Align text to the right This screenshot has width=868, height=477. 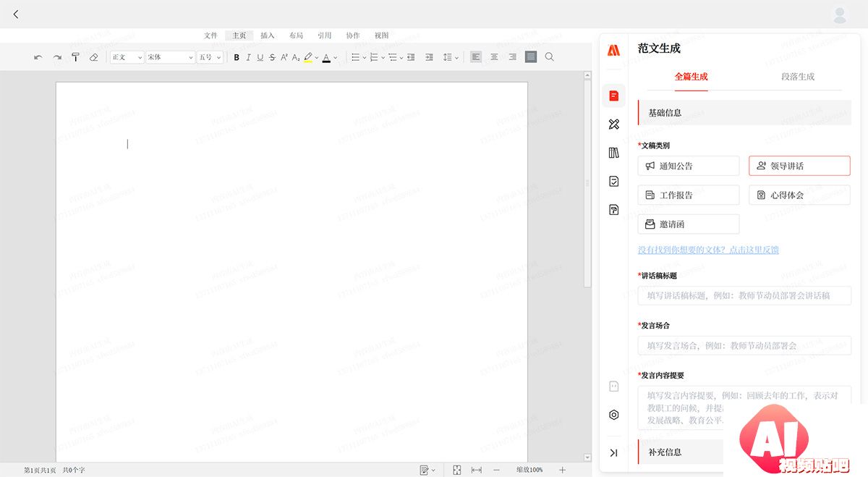512,57
